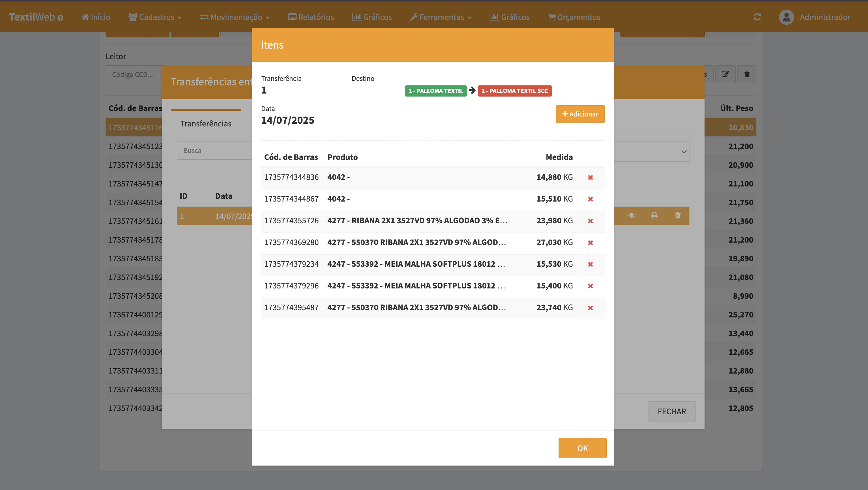Click the Administrador user avatar
Viewport: 868px width, 490px height.
[786, 17]
